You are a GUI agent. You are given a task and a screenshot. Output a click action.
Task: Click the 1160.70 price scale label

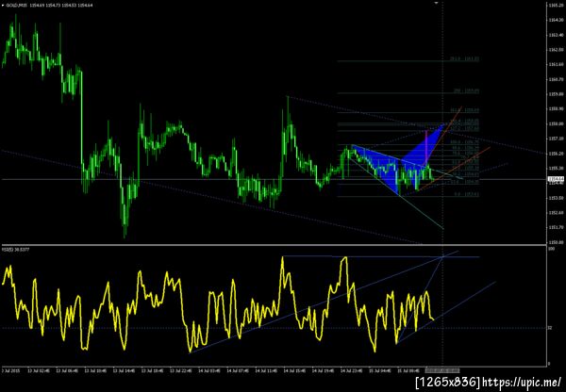(556, 79)
